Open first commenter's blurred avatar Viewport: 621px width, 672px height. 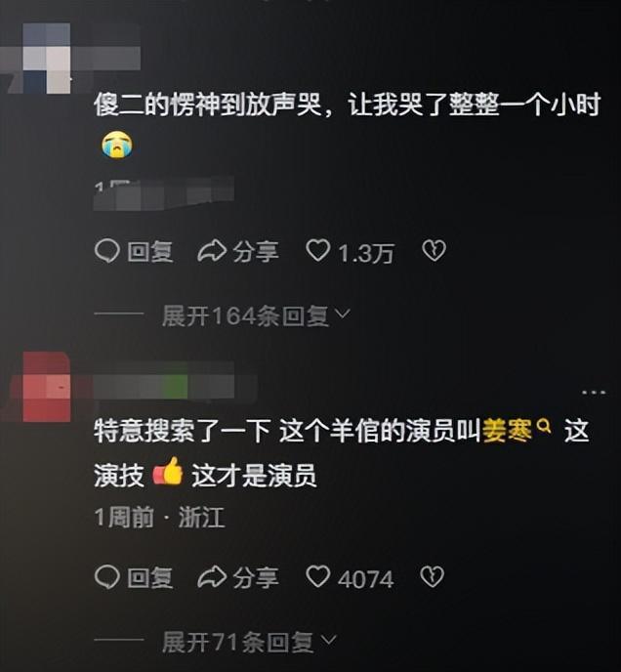click(46, 59)
